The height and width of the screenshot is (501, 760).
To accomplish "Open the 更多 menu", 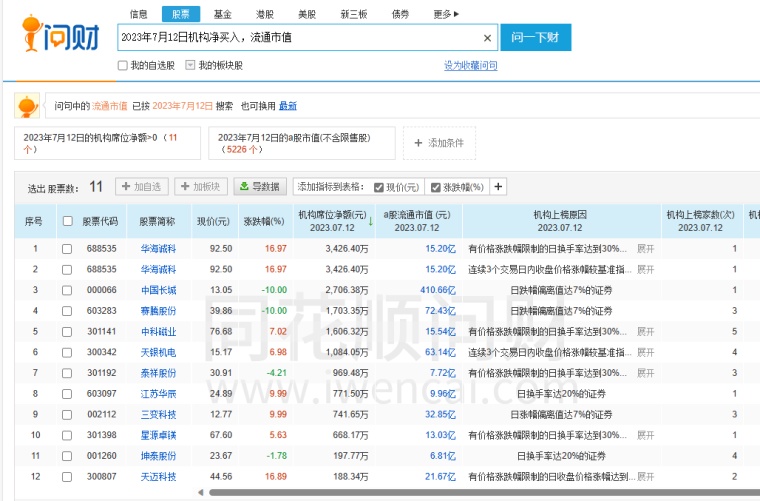I will pos(446,14).
